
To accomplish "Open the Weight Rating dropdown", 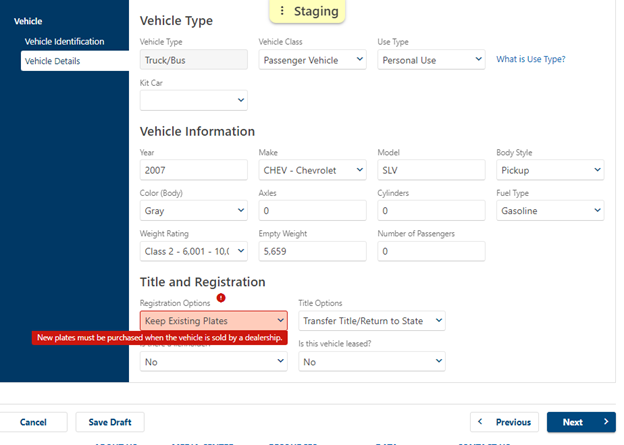I will [193, 251].
